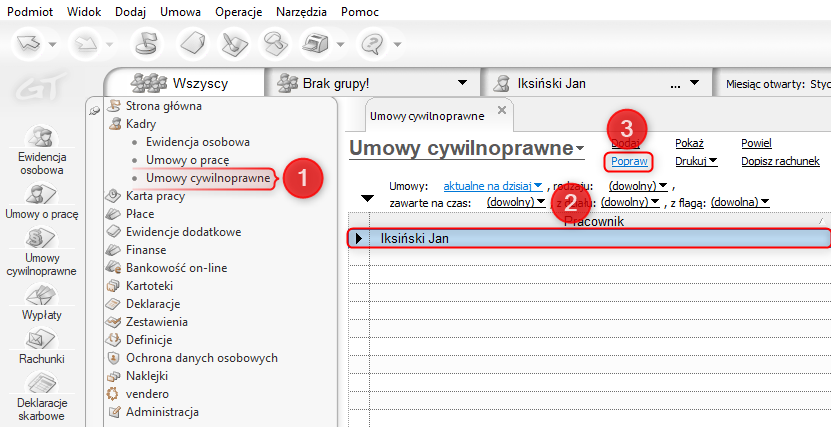Click the pin icon beside the navigation tree
The width and height of the screenshot is (831, 427).
coord(94,111)
